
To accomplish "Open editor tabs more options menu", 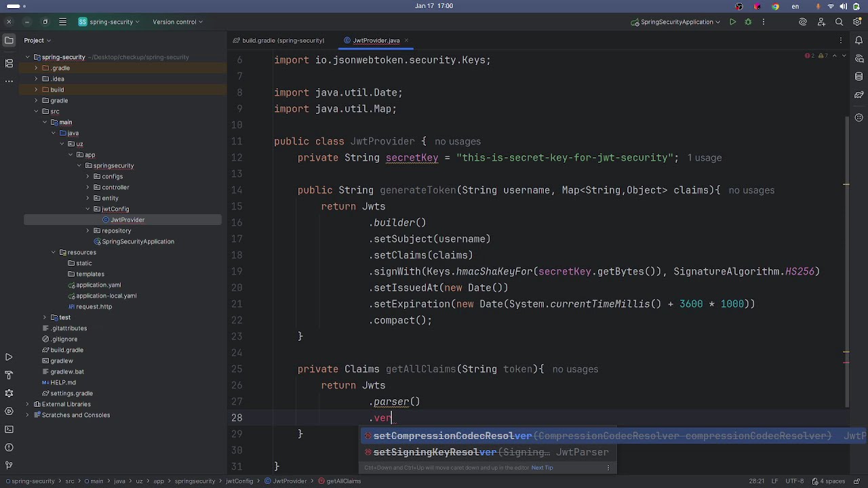I will tap(840, 40).
